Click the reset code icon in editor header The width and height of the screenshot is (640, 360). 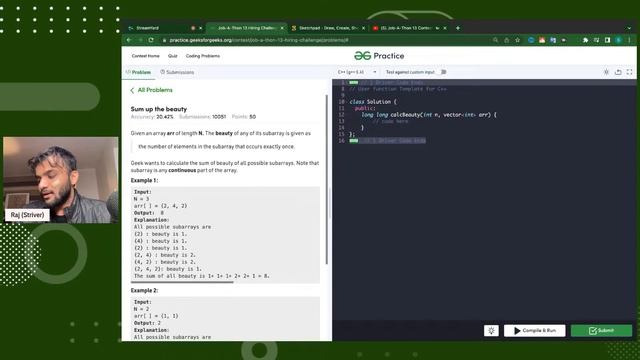pyautogui.click(x=618, y=72)
